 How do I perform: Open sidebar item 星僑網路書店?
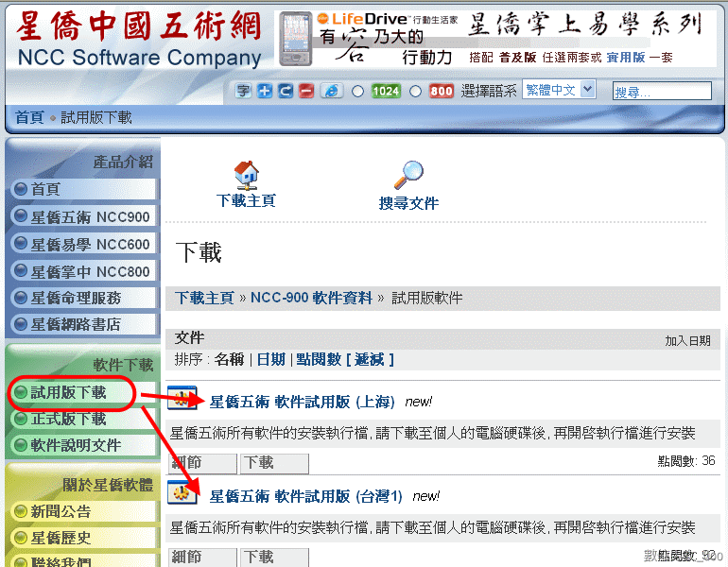[x=83, y=324]
